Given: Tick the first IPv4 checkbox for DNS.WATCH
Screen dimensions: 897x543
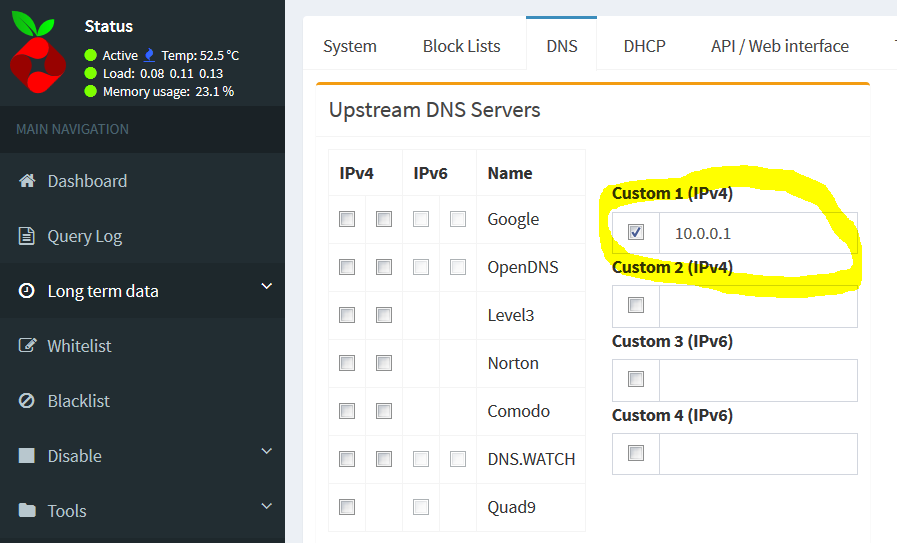Looking at the screenshot, I should pyautogui.click(x=347, y=459).
